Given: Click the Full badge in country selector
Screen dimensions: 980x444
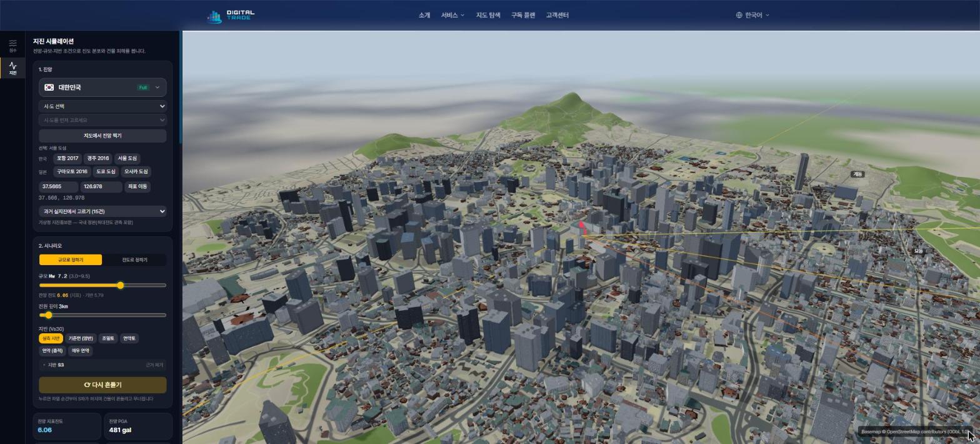Looking at the screenshot, I should [x=143, y=88].
